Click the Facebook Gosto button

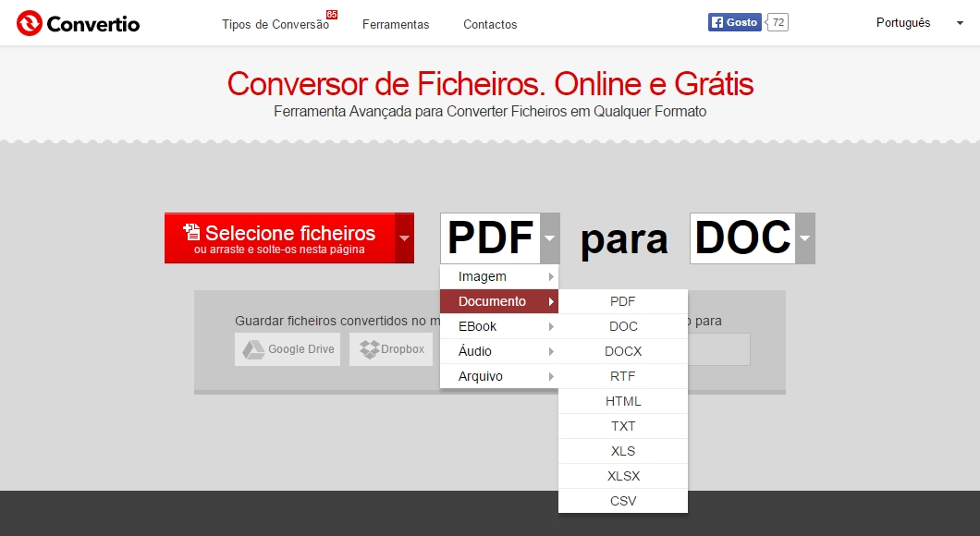pos(735,22)
